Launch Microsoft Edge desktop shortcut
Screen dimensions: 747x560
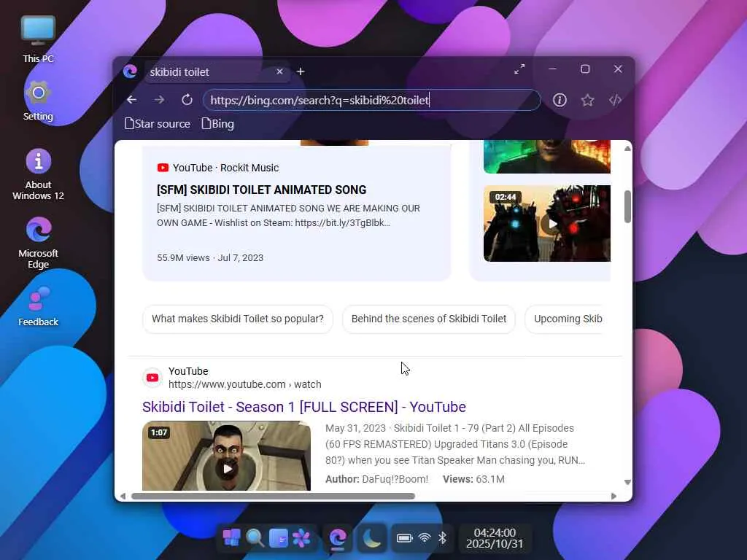pyautogui.click(x=38, y=243)
